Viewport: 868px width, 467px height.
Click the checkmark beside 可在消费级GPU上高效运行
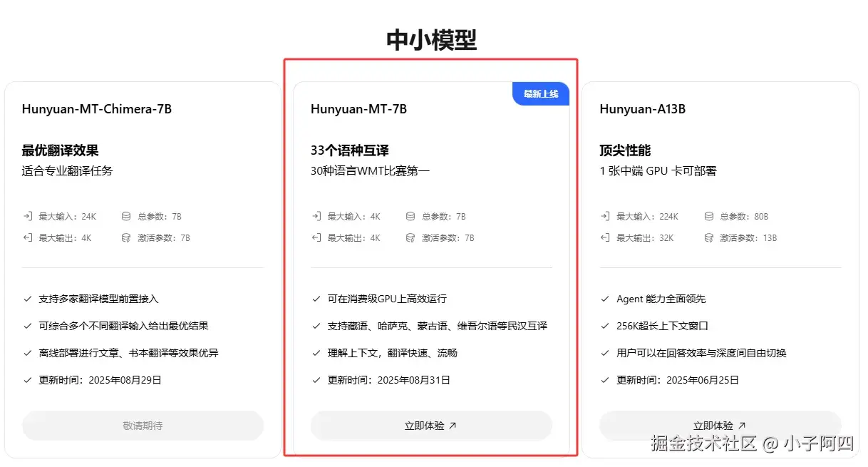tap(316, 299)
